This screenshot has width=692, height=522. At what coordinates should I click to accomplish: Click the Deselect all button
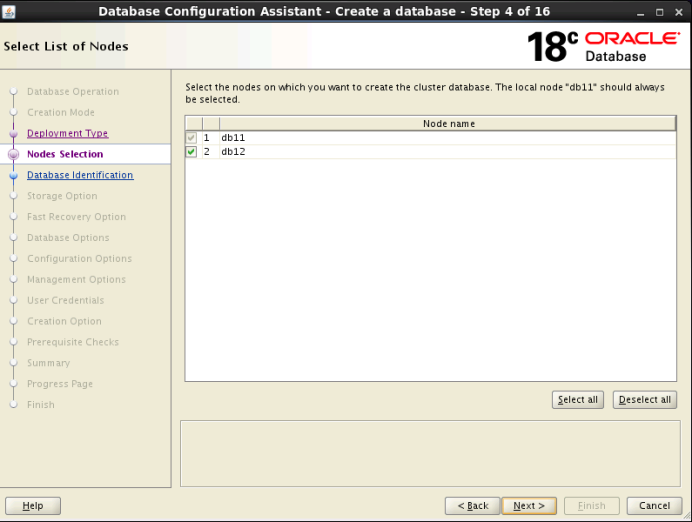pyautogui.click(x=644, y=400)
